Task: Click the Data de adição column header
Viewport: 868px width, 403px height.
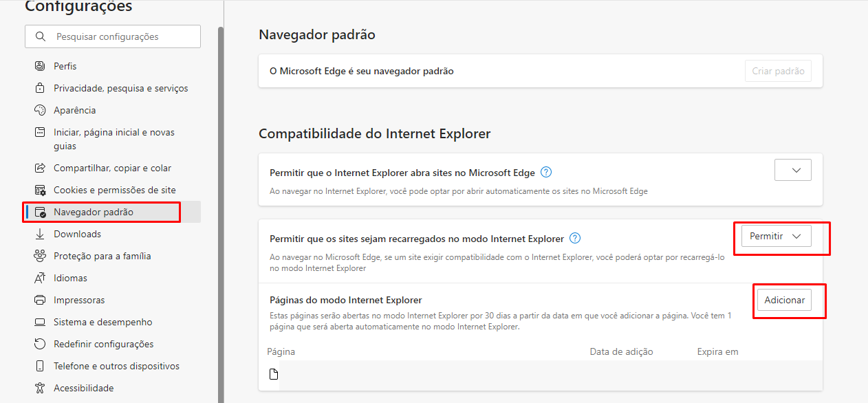Action: click(x=621, y=351)
